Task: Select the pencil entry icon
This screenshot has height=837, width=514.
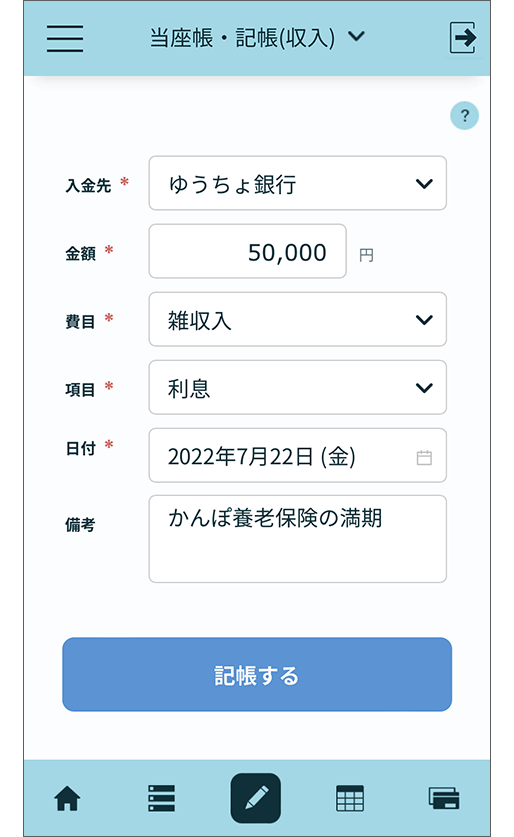Action: (256, 798)
